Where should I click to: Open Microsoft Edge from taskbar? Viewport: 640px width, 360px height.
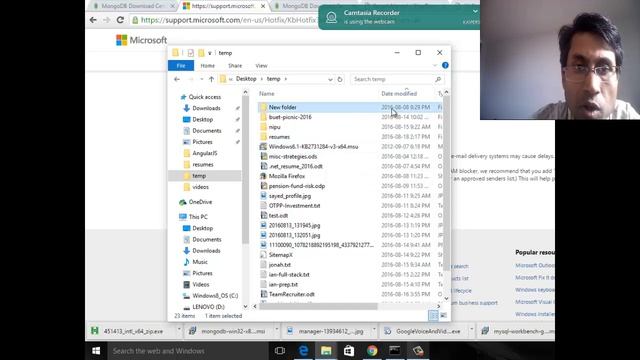click(303, 351)
